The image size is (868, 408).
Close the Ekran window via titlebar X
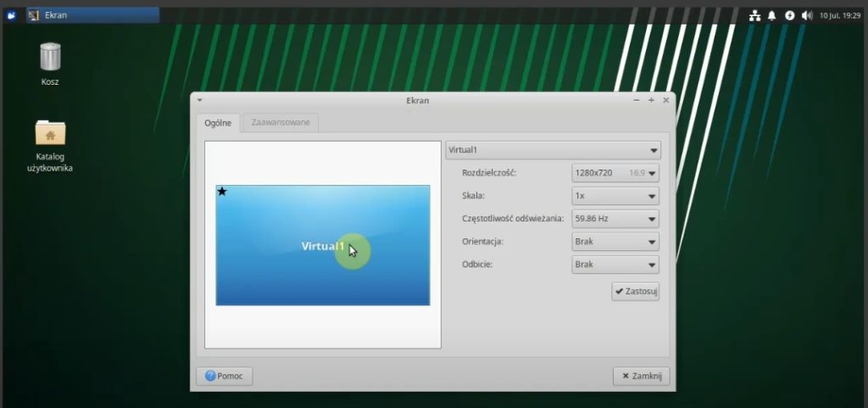point(666,100)
